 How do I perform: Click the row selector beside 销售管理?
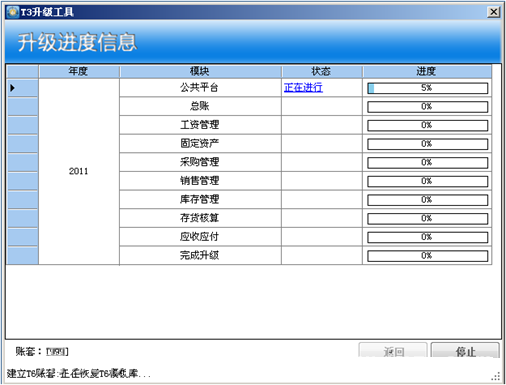[22, 181]
